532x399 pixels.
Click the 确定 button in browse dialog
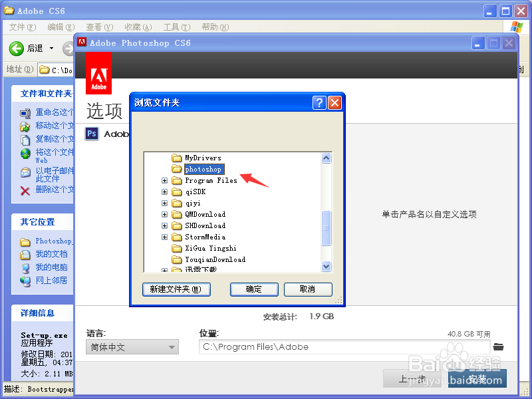tap(254, 289)
